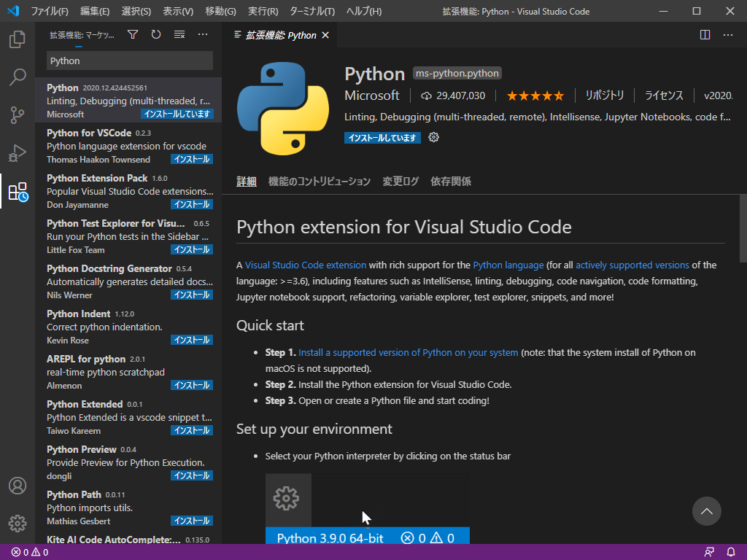Image resolution: width=747 pixels, height=560 pixels.
Task: Open notifications bell in status bar
Action: coord(731,553)
